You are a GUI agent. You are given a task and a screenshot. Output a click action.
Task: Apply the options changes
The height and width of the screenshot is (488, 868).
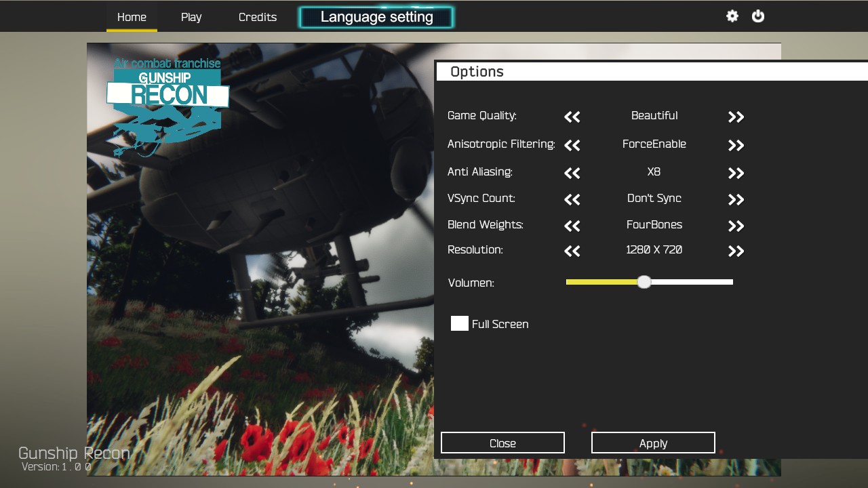pyautogui.click(x=653, y=443)
